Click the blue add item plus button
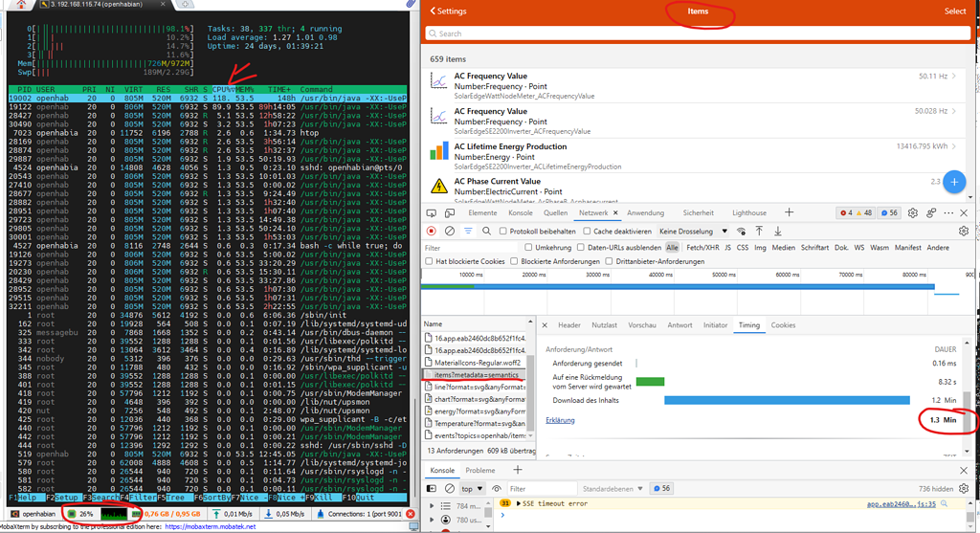 pyautogui.click(x=954, y=182)
